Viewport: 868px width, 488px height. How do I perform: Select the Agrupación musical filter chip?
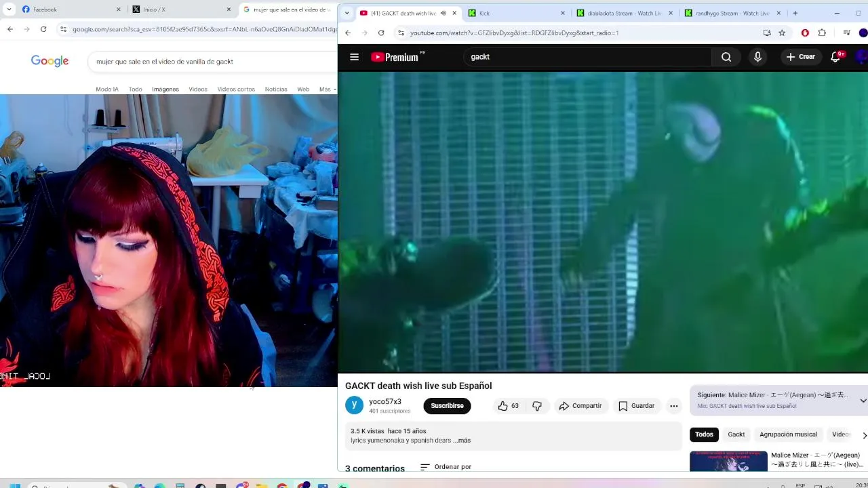point(788,434)
